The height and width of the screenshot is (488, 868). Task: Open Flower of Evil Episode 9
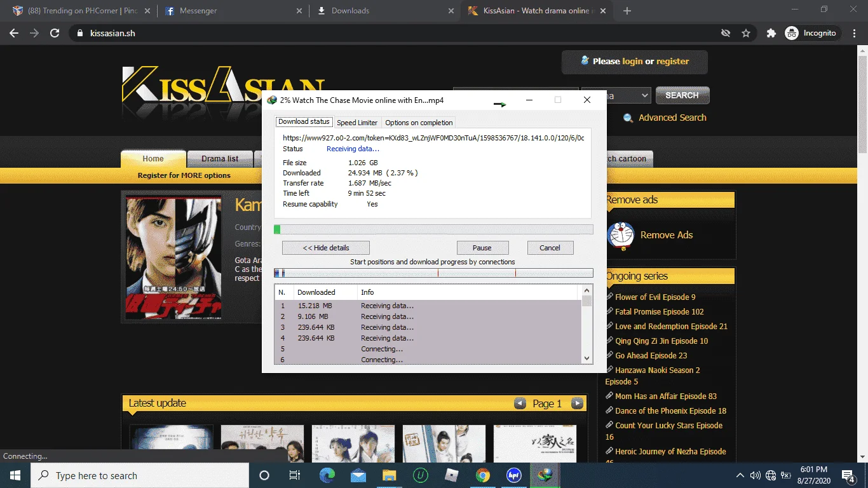tap(655, 297)
